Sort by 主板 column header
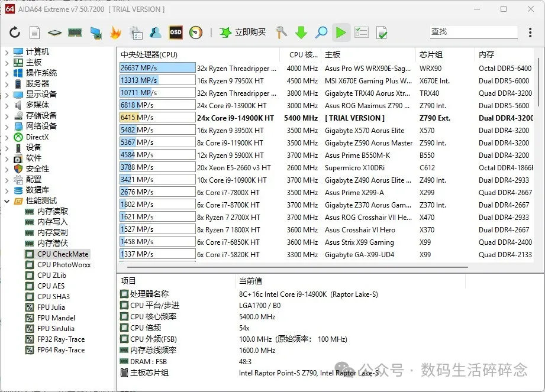The image size is (545, 392). tap(369, 55)
